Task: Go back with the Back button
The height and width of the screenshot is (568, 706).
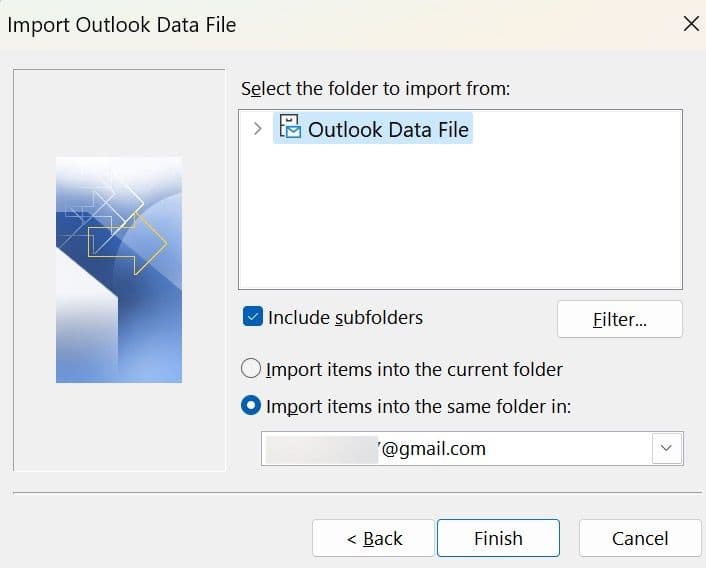Action: [x=373, y=538]
